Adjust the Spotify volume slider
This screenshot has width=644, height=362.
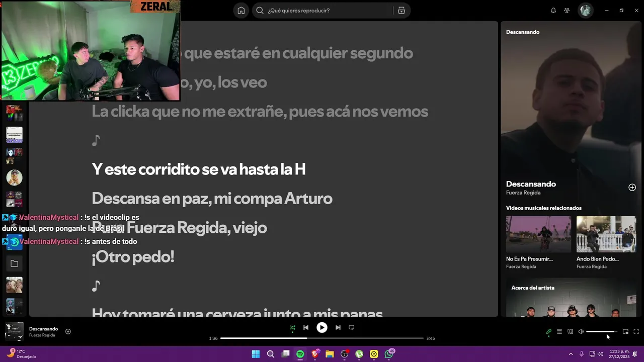[x=602, y=332]
